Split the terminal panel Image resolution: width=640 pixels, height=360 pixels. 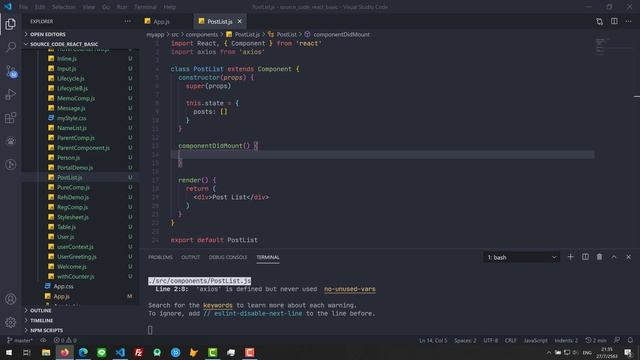(x=585, y=257)
